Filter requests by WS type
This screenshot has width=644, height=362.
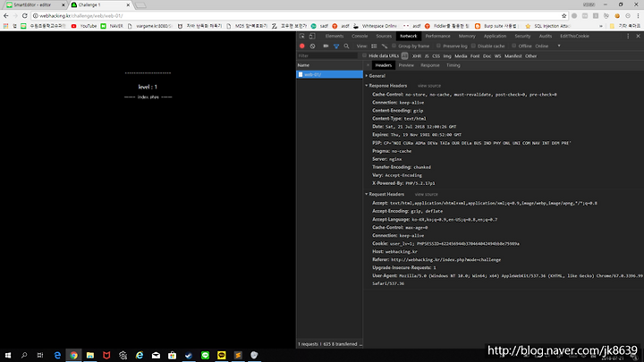[498, 56]
